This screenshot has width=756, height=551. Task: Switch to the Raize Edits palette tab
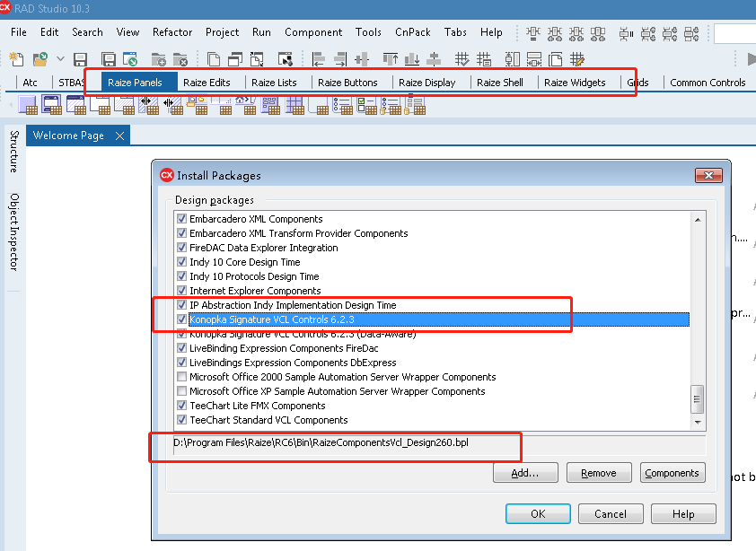point(207,83)
